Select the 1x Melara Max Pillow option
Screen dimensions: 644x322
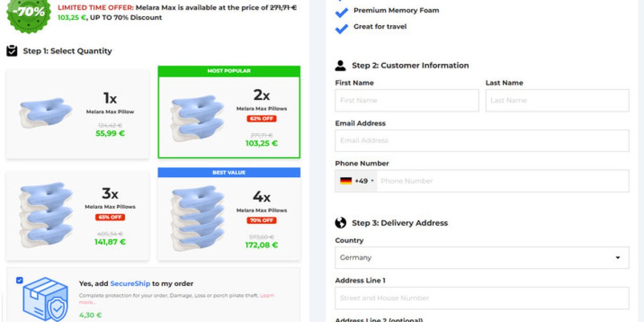[x=78, y=114]
